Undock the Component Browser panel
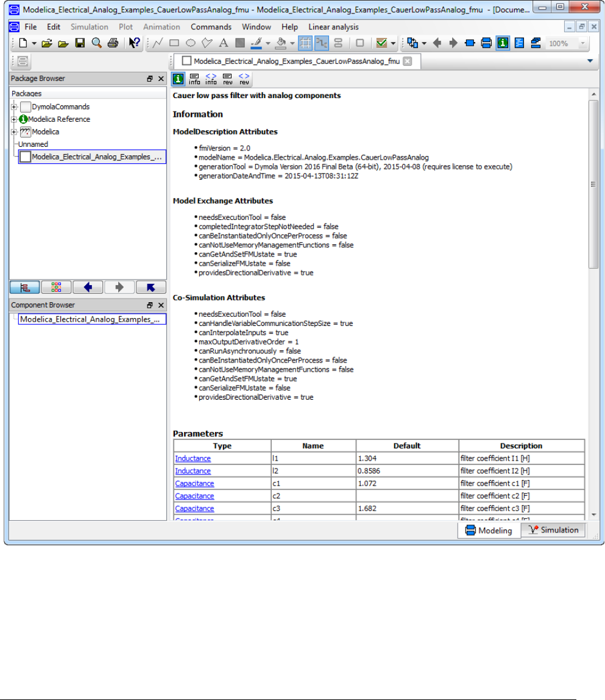Image resolution: width=605 pixels, height=700 pixels. 150,305
